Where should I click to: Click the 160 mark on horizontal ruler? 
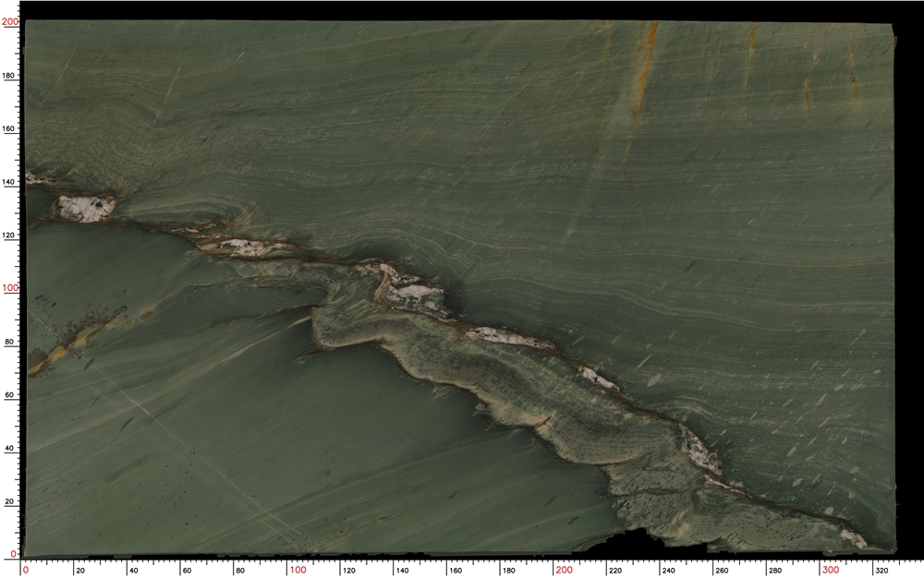[453, 571]
